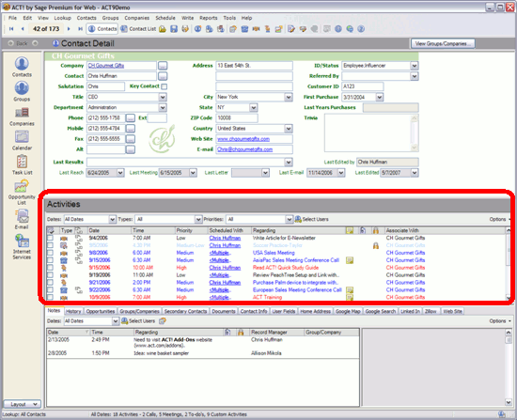Open the Title dropdown showing CEO
This screenshot has height=420, width=517.
tap(163, 98)
